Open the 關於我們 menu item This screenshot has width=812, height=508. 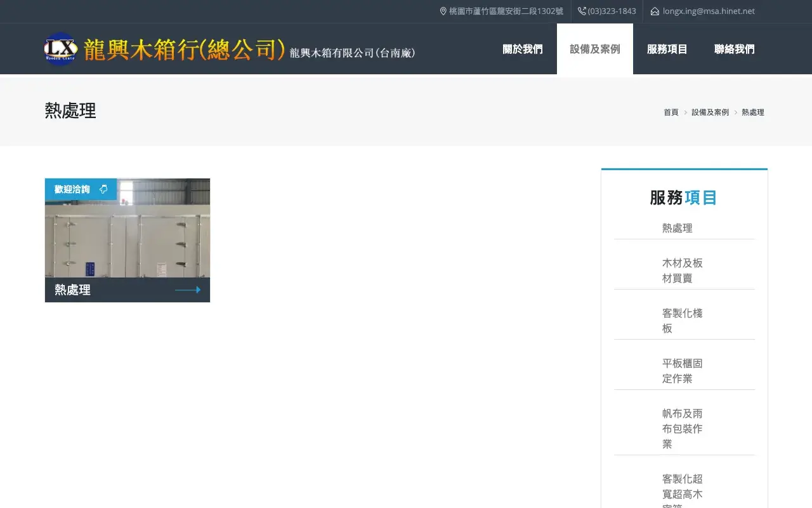(x=523, y=49)
